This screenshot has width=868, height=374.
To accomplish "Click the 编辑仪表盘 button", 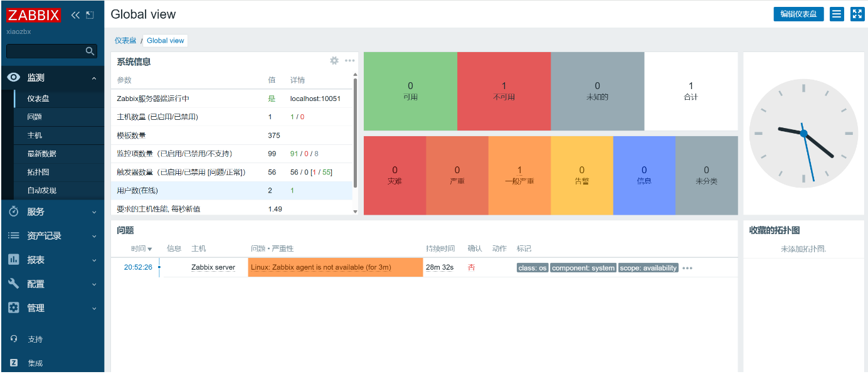I will pos(798,14).
